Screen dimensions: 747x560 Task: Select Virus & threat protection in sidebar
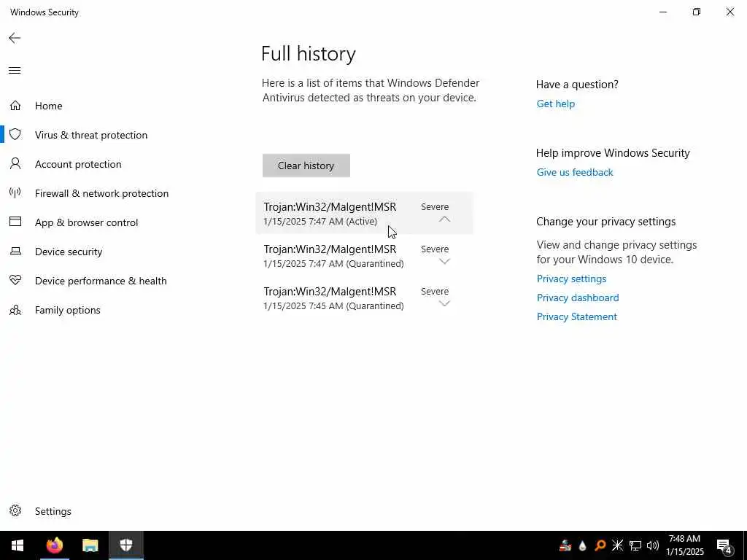[x=91, y=135]
